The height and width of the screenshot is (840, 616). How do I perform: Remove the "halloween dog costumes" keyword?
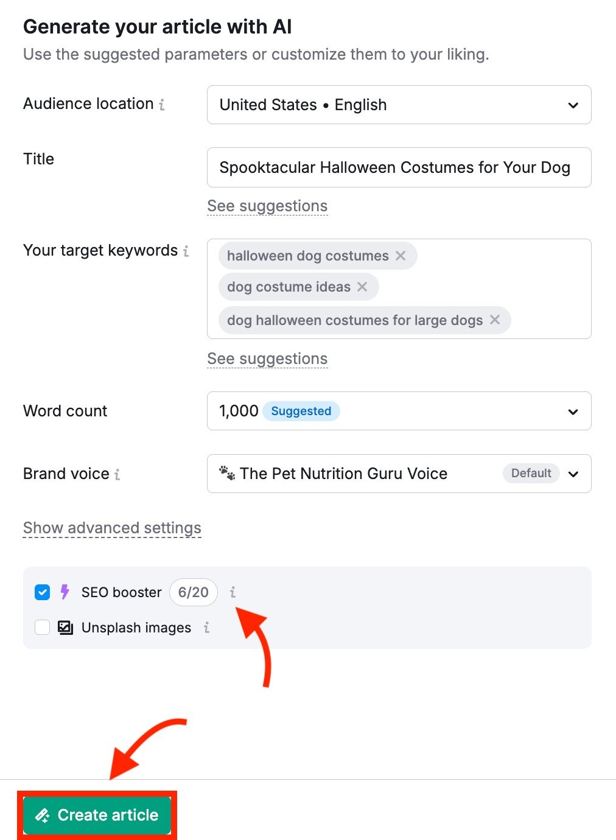[401, 256]
